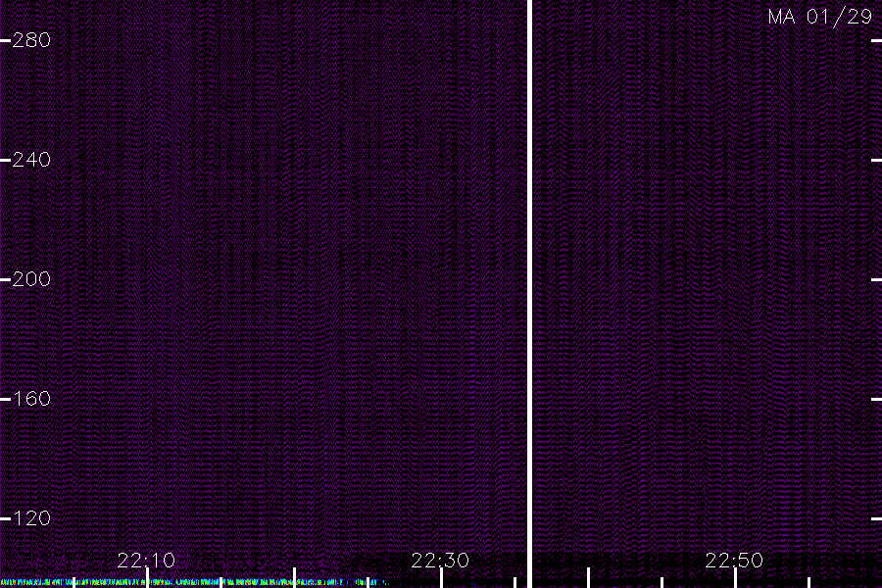Click the MA 01/29 date label
Image resolution: width=882 pixels, height=588 pixels.
(819, 17)
